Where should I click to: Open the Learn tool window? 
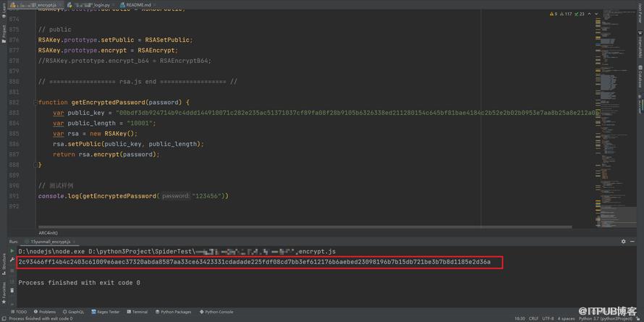(x=4, y=9)
